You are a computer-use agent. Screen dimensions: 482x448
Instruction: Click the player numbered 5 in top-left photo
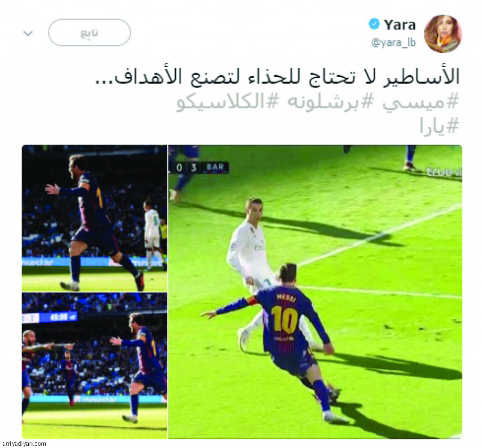tap(153, 234)
